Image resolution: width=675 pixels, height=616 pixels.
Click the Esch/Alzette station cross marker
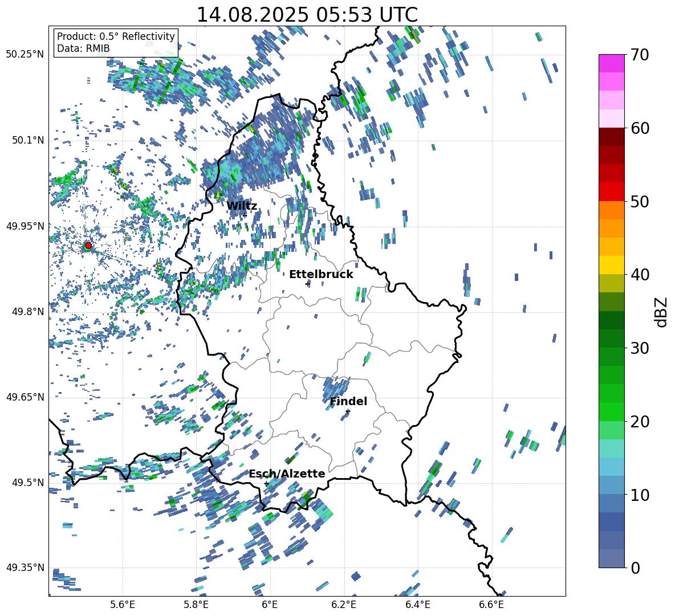(x=266, y=483)
